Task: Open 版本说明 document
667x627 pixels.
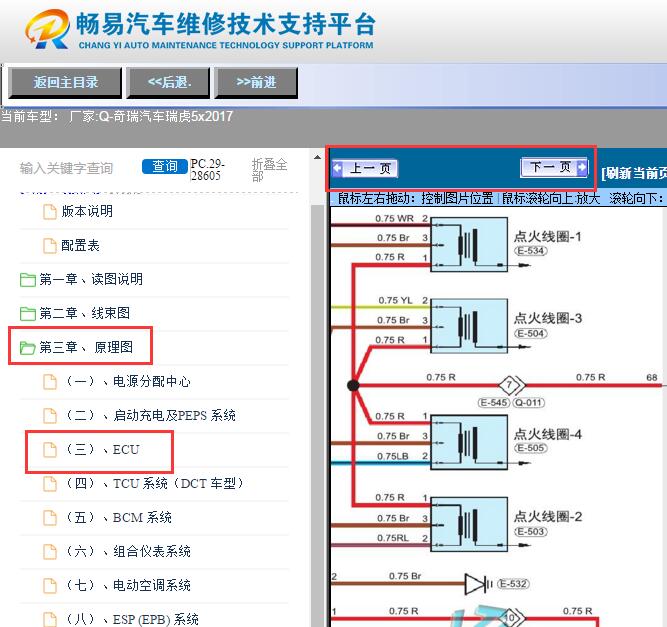Action: 87,211
